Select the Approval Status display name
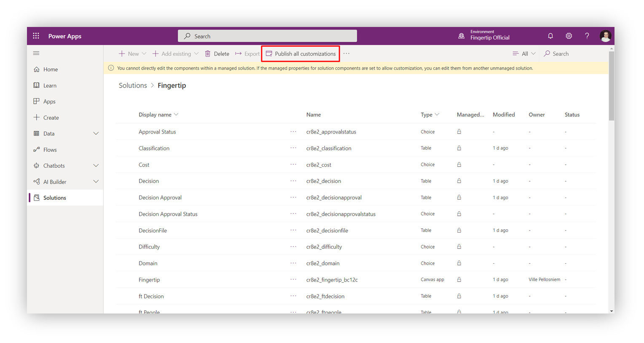 157,132
